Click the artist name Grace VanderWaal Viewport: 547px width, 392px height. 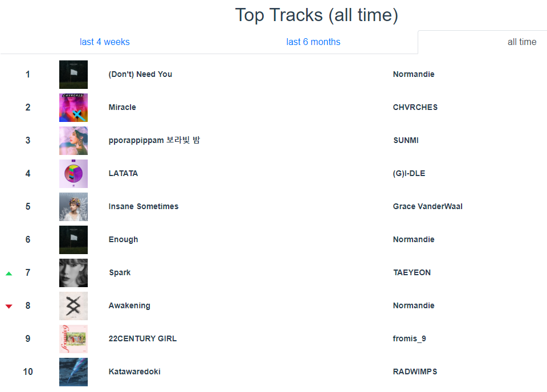tap(428, 206)
